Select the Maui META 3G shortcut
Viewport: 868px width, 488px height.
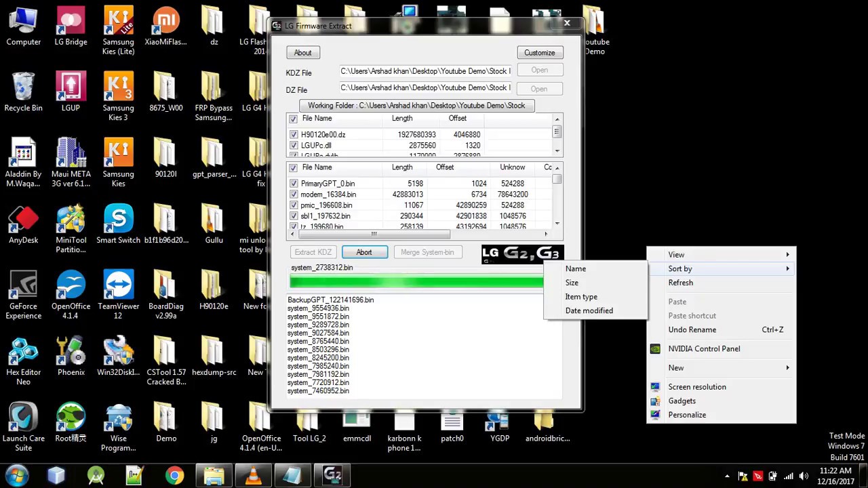pyautogui.click(x=71, y=163)
